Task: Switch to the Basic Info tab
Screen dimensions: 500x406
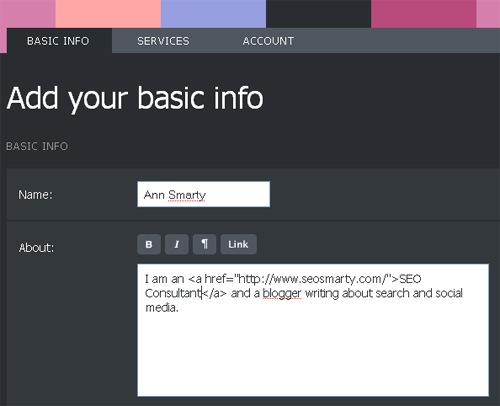Action: tap(59, 41)
